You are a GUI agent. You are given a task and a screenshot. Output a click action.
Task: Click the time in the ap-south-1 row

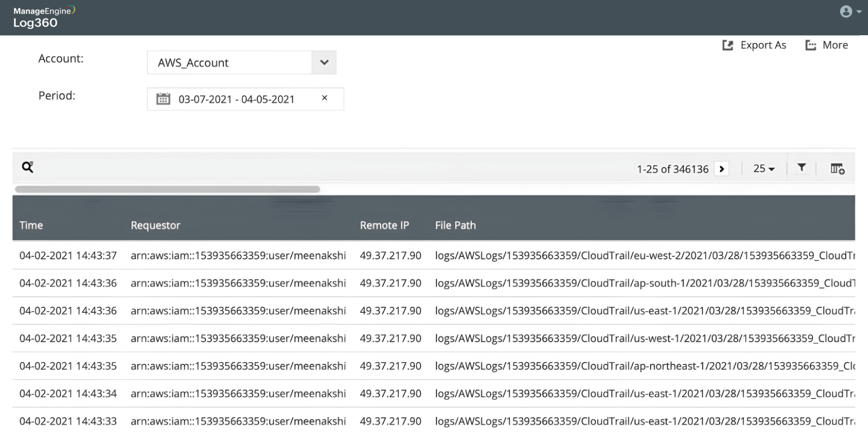coord(68,283)
